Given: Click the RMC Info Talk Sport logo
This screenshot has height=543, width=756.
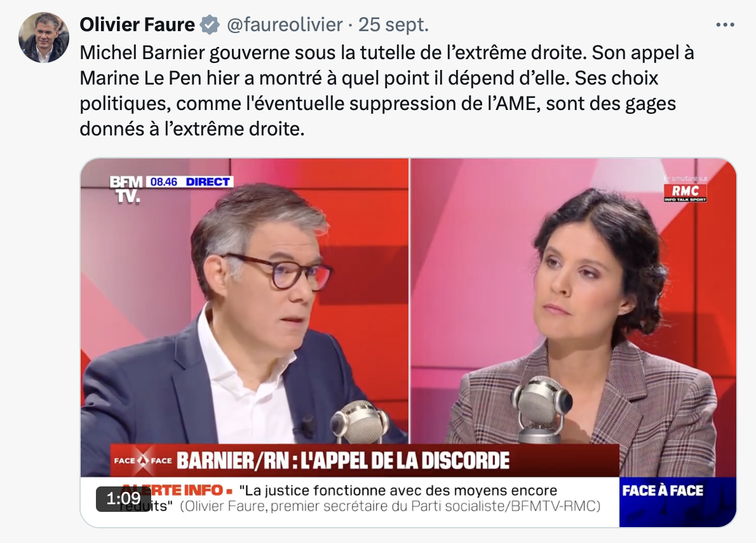Looking at the screenshot, I should tap(685, 191).
